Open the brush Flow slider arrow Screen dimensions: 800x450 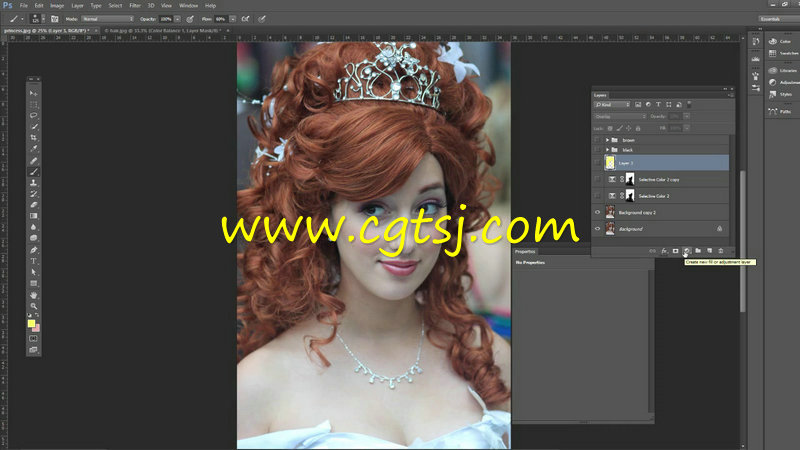[233, 19]
